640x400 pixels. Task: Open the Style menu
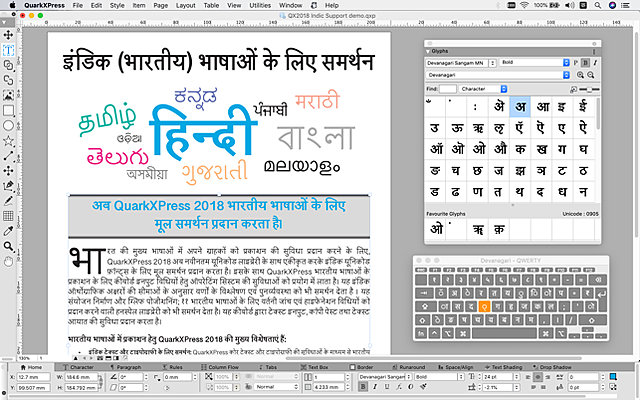click(117, 5)
